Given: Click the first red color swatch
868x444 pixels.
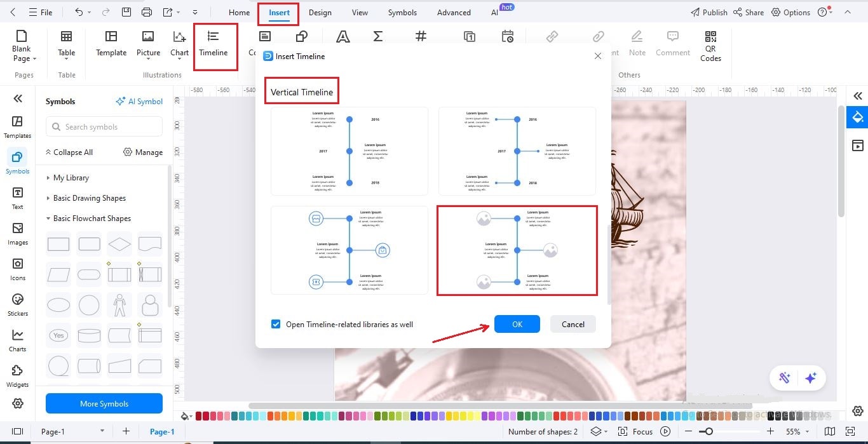Looking at the screenshot, I should [x=199, y=416].
